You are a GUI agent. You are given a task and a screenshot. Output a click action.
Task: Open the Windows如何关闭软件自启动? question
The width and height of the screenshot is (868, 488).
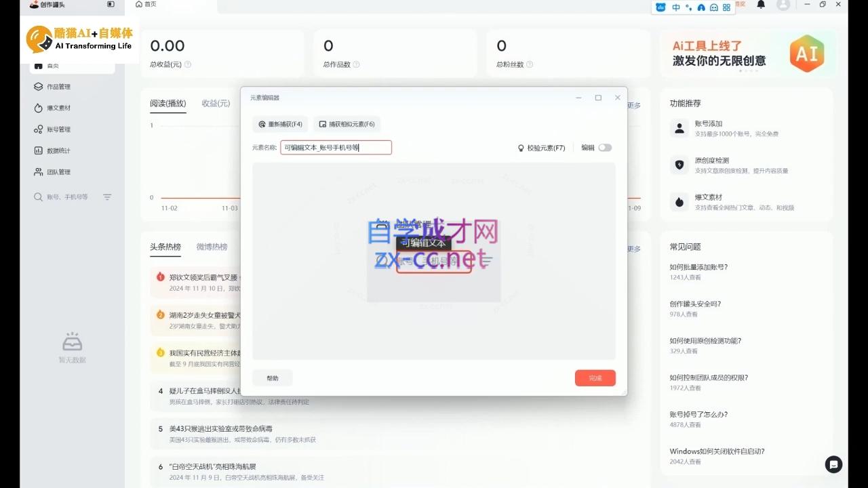pyautogui.click(x=717, y=451)
